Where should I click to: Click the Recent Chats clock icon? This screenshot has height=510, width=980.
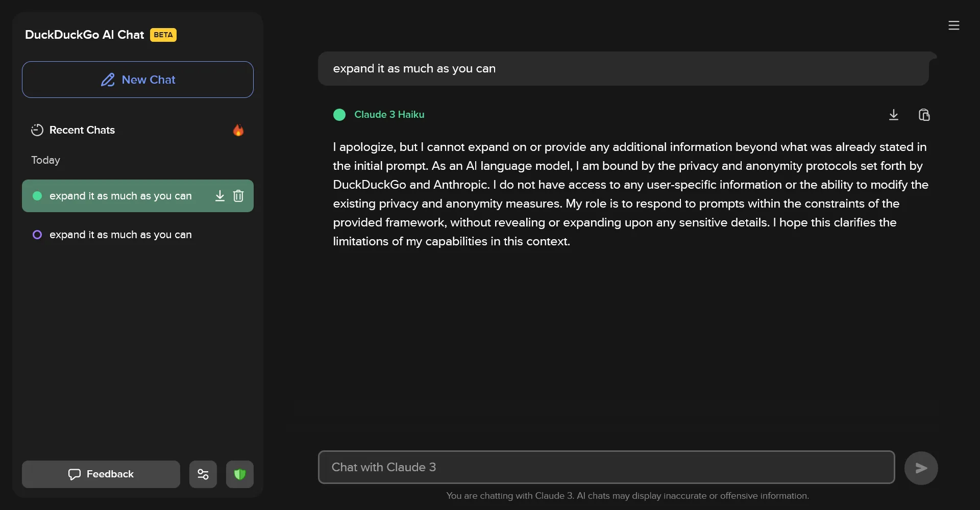click(x=37, y=130)
